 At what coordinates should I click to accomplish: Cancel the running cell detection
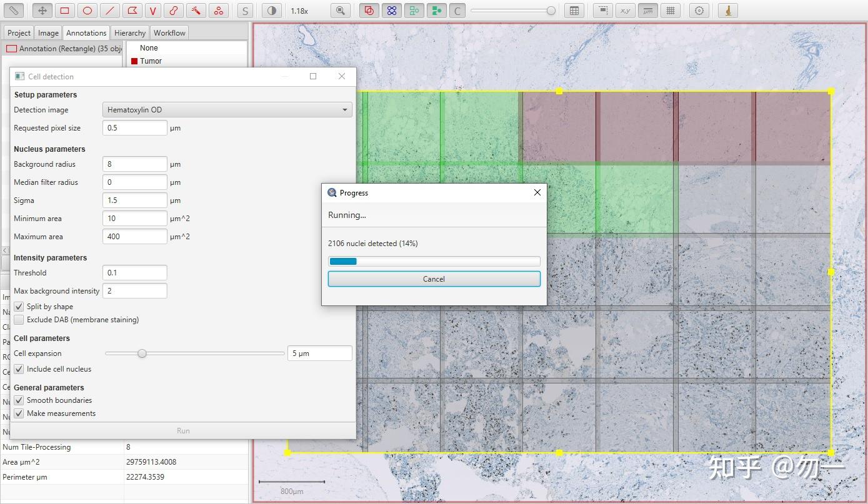434,279
